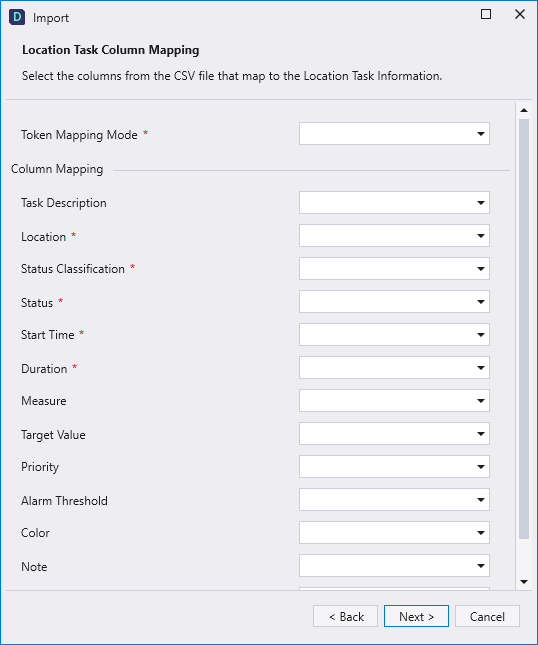Screen dimensions: 538x645
Task: Go back with the Back button
Action: (x=346, y=616)
